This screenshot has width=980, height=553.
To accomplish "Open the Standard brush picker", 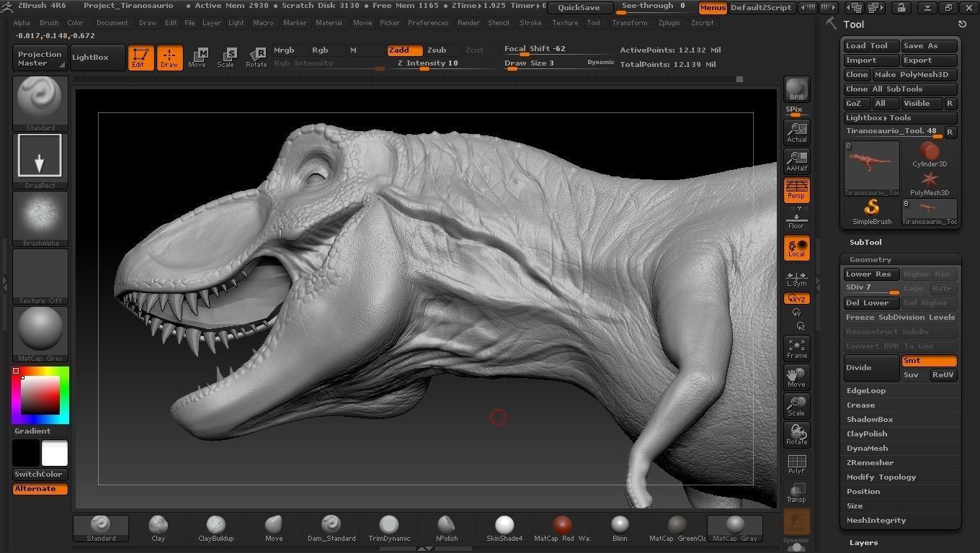I will tap(40, 104).
